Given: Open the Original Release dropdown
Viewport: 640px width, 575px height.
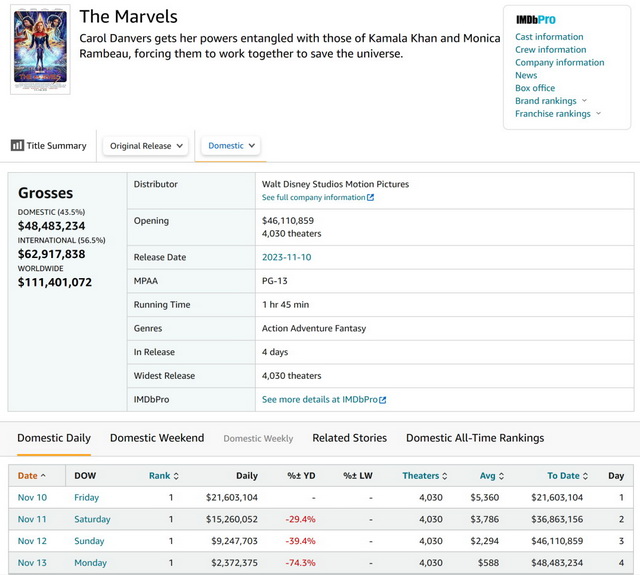Looking at the screenshot, I should 147,146.
